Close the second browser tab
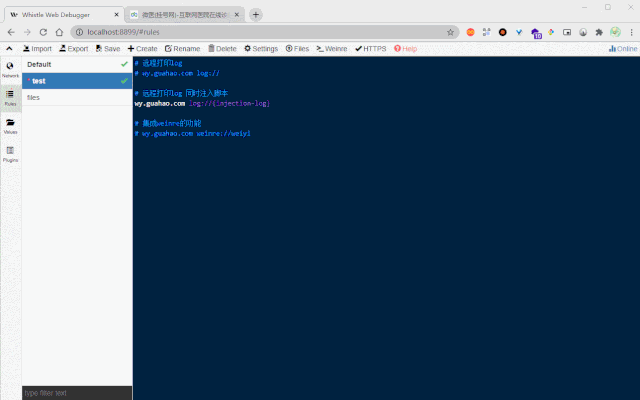This screenshot has height=400, width=640. pos(237,15)
